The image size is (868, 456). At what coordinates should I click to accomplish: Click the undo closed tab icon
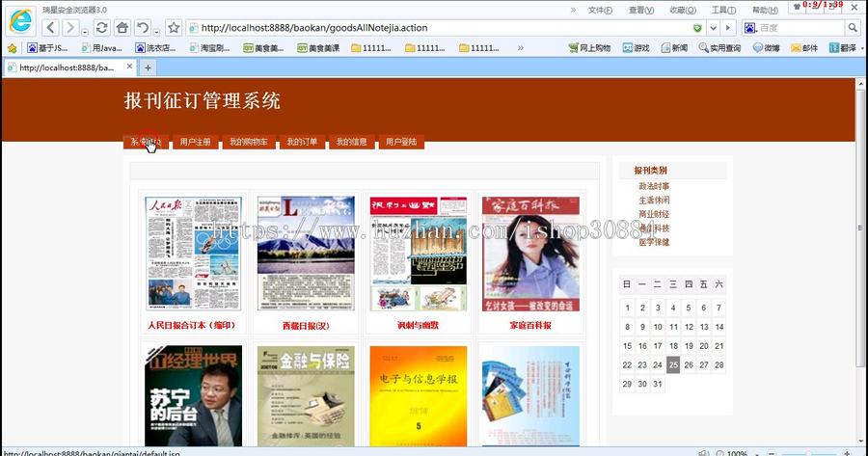[143, 28]
